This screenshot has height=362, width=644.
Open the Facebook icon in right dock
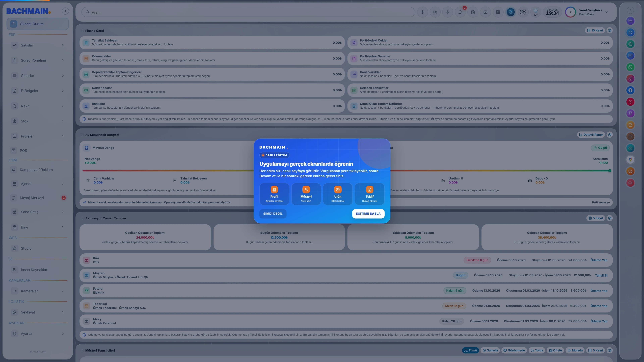pyautogui.click(x=630, y=90)
